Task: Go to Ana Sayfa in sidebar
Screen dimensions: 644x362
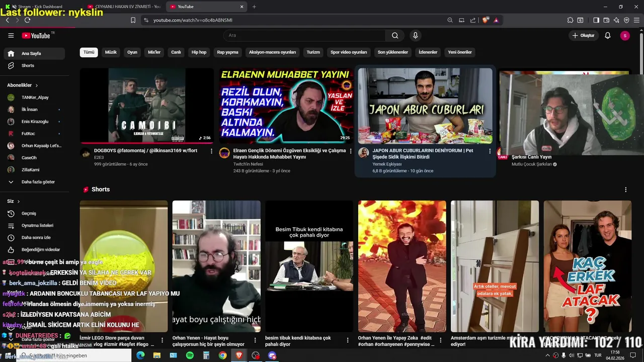Action: coord(33,53)
